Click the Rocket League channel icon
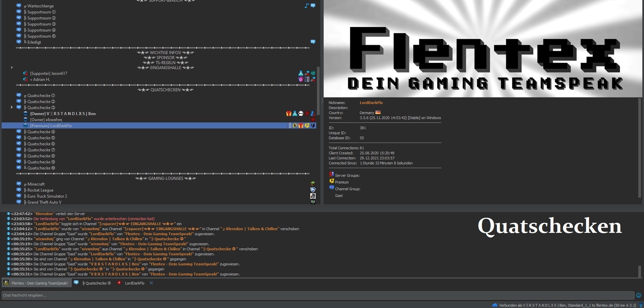 (x=313, y=190)
